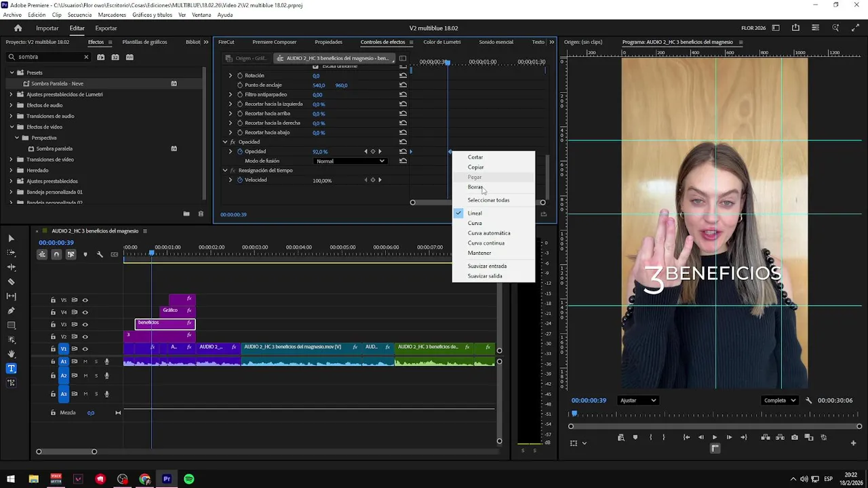The height and width of the screenshot is (488, 868).
Task: Select the Track Select Forward tool
Action: tap(11, 253)
